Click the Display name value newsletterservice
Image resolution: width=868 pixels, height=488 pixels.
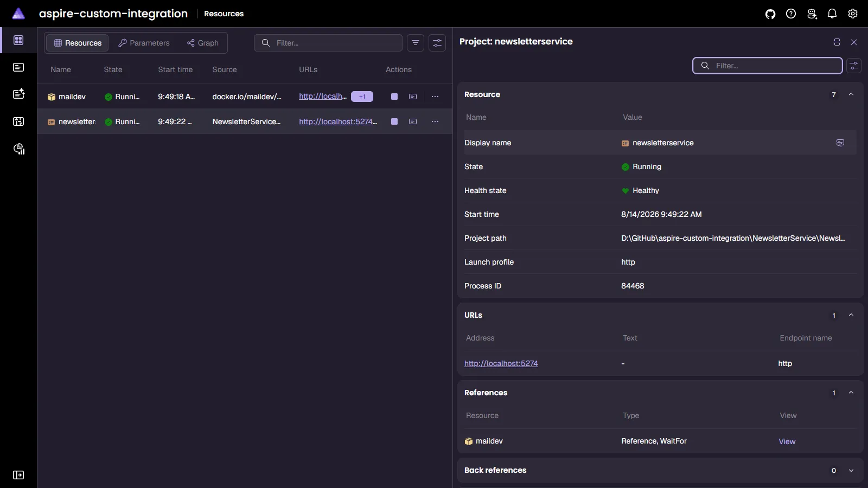point(663,143)
